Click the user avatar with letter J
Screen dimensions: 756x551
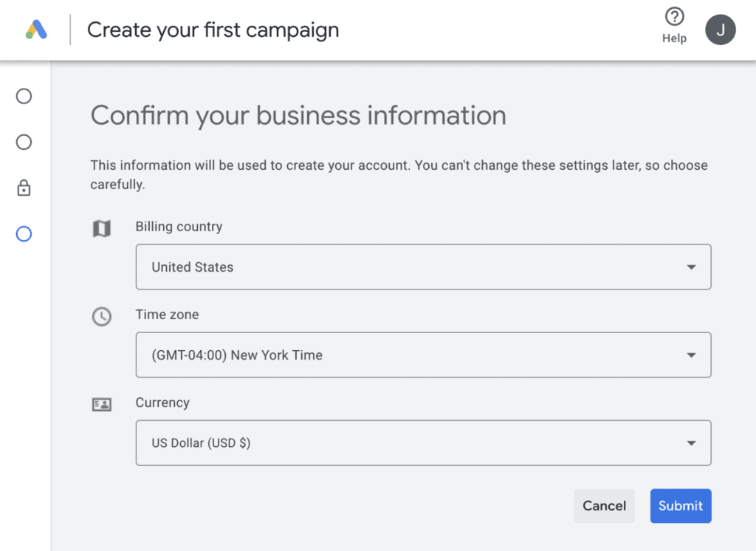[x=720, y=29]
